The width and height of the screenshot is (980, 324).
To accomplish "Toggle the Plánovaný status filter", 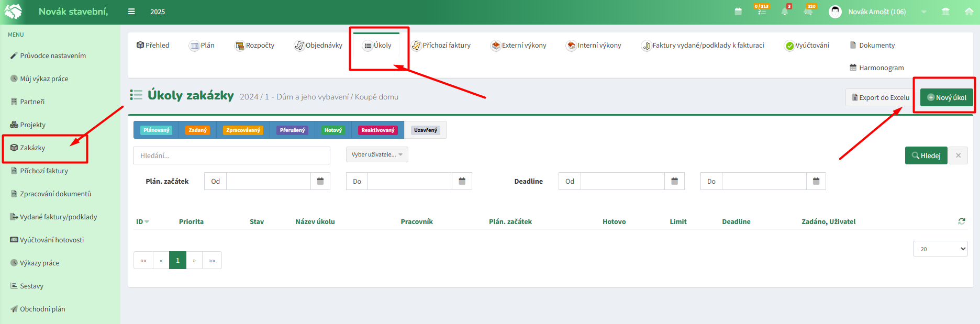I will click(157, 130).
